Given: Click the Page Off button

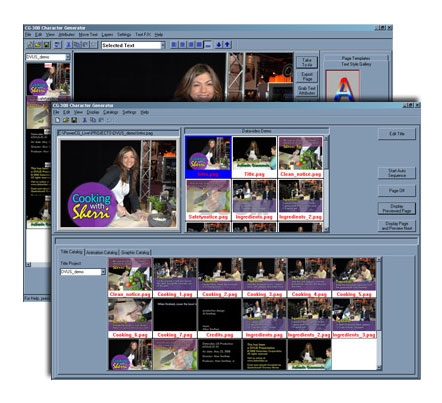Looking at the screenshot, I should tap(397, 191).
